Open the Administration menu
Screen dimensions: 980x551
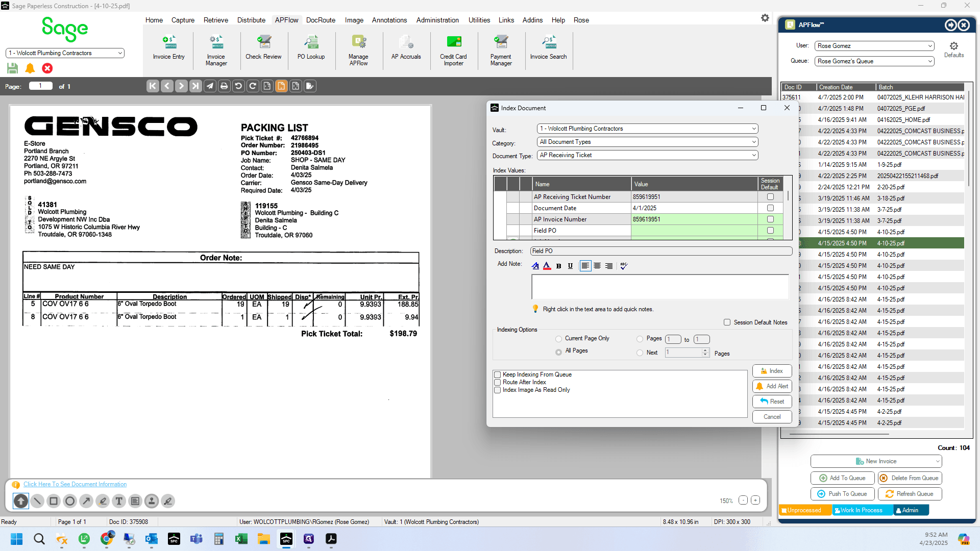[437, 20]
